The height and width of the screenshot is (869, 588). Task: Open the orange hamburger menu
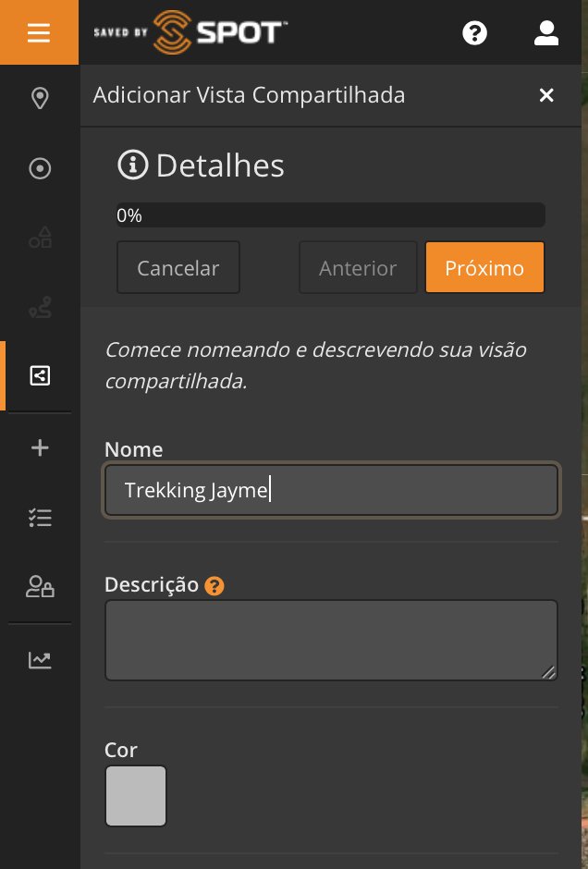[x=39, y=33]
